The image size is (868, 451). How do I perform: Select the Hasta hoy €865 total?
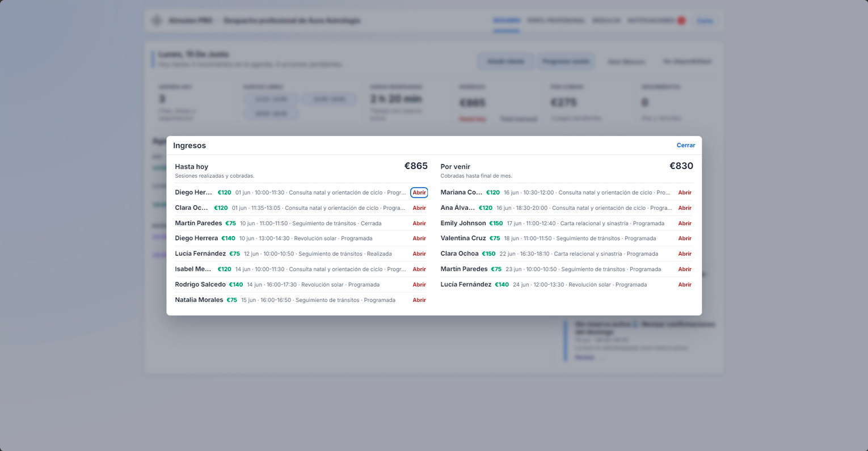click(x=416, y=166)
